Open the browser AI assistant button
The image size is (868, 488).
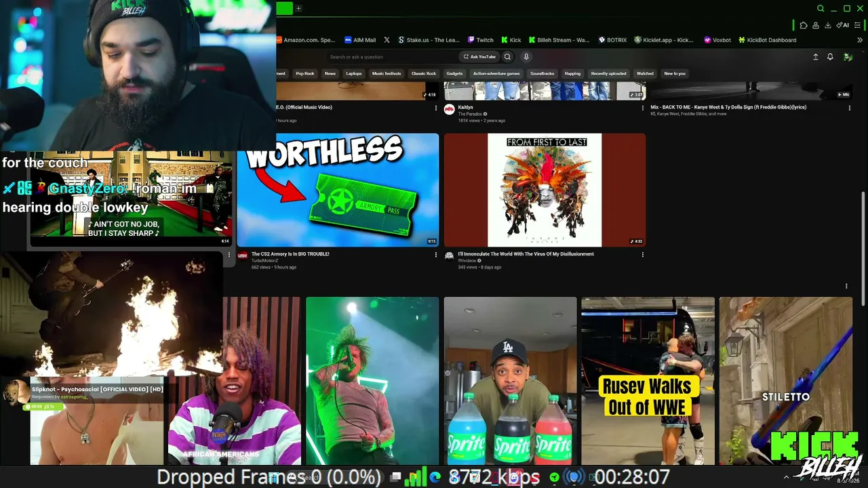pyautogui.click(x=843, y=25)
